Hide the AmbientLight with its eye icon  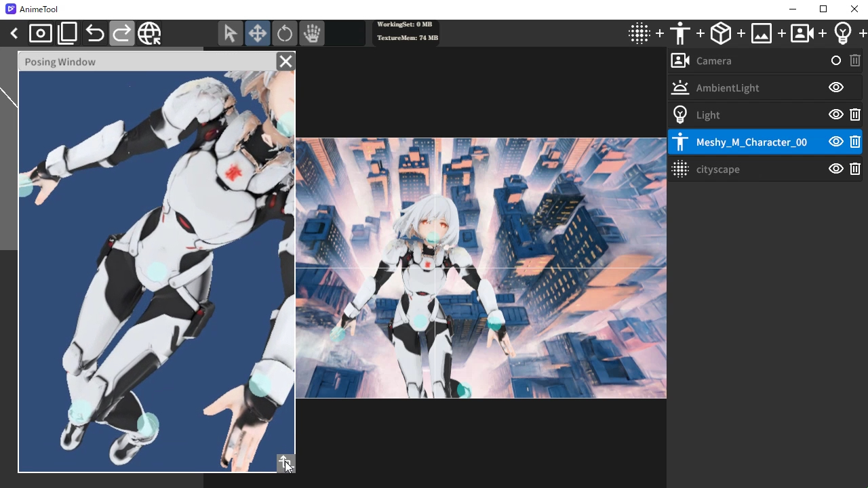pos(836,87)
